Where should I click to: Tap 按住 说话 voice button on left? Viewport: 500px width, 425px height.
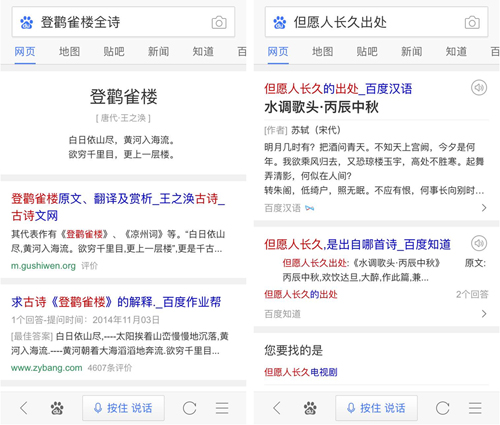click(123, 408)
